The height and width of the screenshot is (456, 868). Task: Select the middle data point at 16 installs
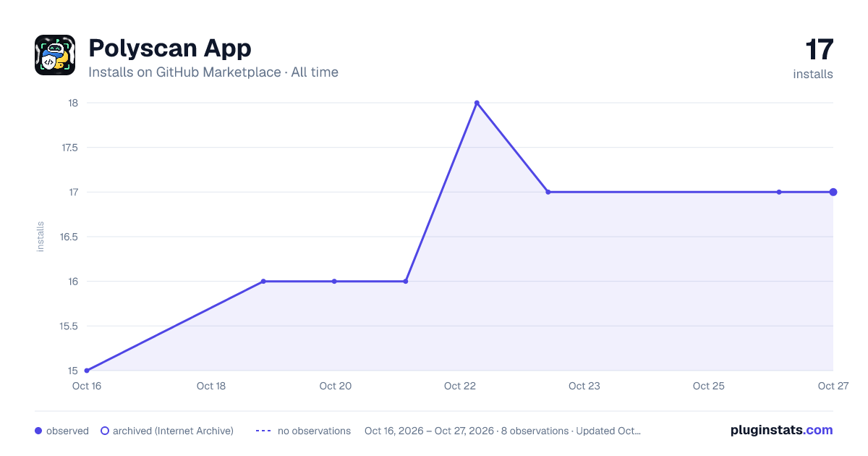[334, 281]
